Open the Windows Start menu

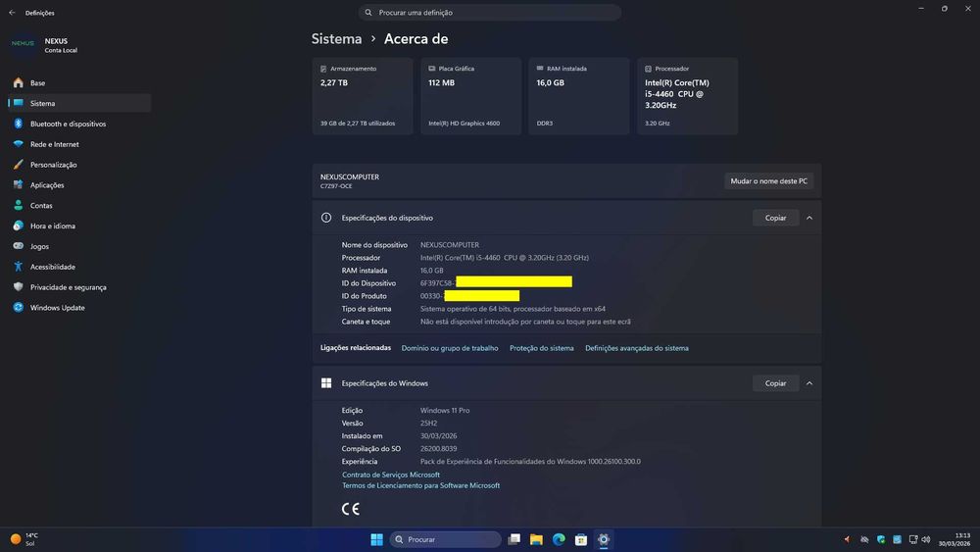click(x=377, y=539)
